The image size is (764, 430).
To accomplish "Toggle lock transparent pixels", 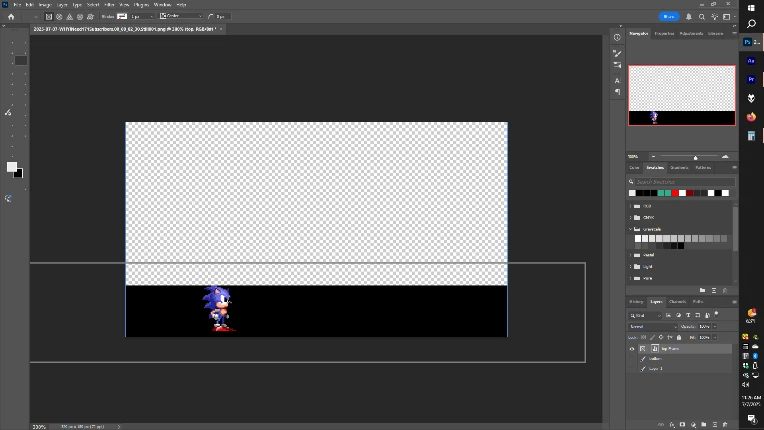I will click(x=644, y=337).
